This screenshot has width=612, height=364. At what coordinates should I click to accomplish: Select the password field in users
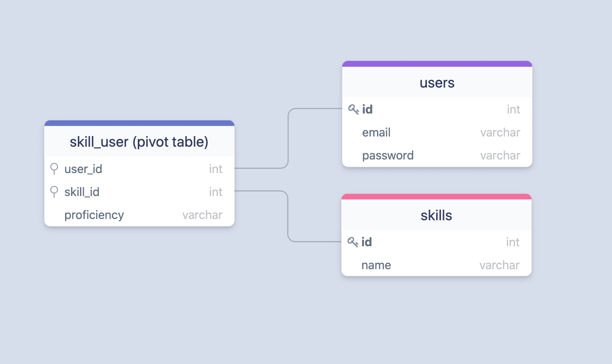[x=388, y=156]
